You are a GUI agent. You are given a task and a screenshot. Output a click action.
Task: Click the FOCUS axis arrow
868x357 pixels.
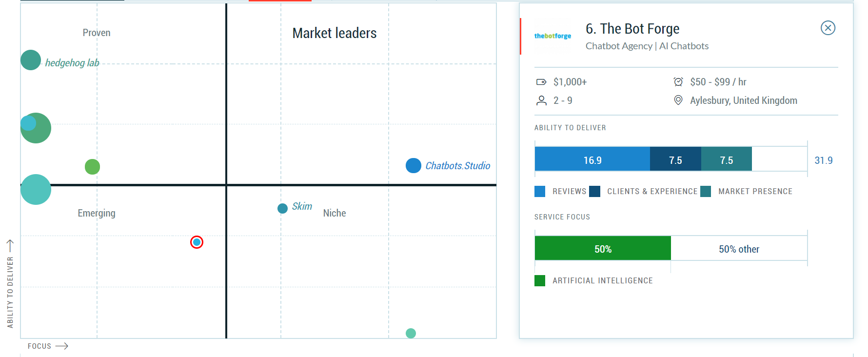(x=62, y=346)
